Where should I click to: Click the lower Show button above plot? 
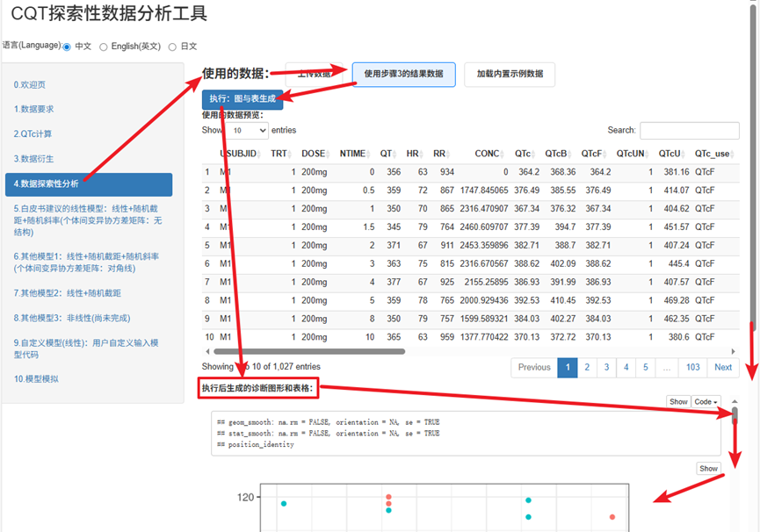(708, 469)
